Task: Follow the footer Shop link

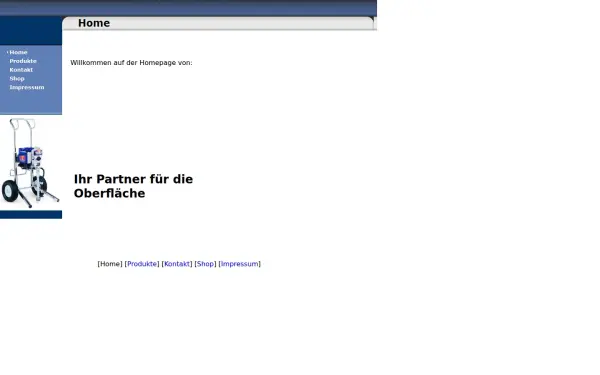Action: tap(205, 264)
